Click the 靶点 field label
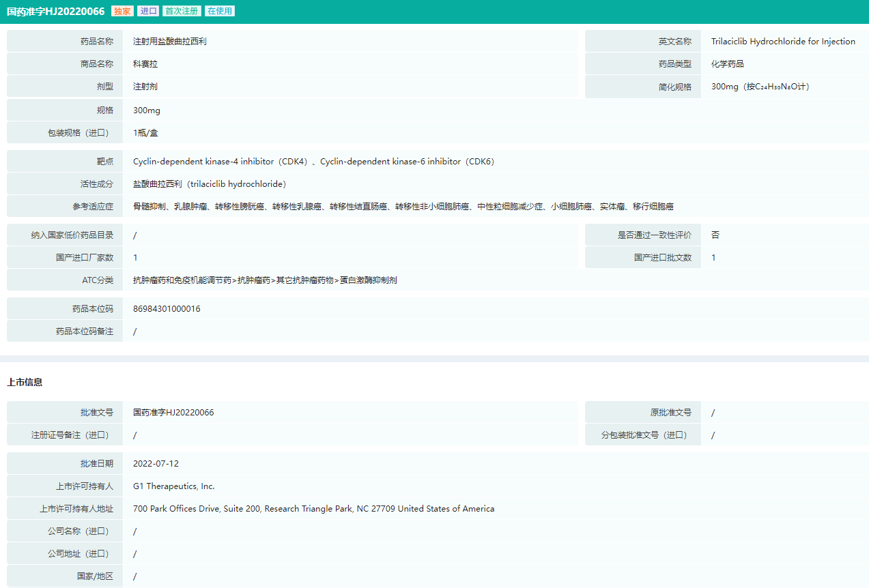Screen dimensions: 869x588 105,162
